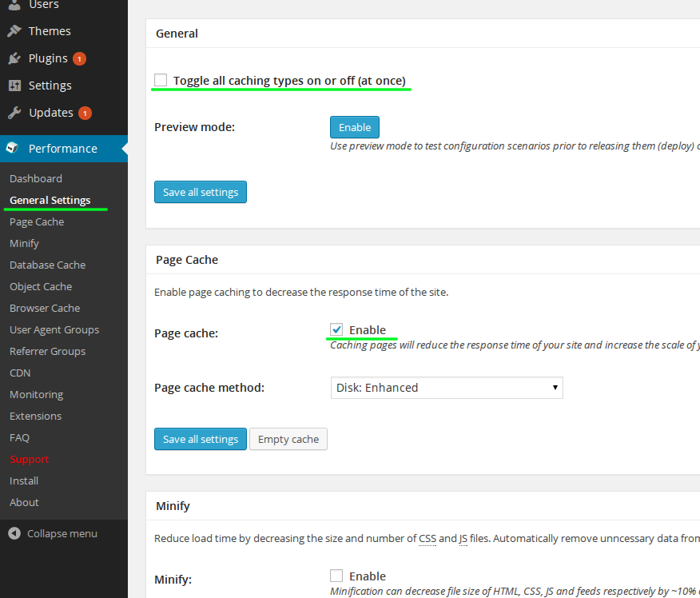The image size is (700, 598).
Task: Click 'Caching pages will reduce' hint text
Action: [515, 345]
